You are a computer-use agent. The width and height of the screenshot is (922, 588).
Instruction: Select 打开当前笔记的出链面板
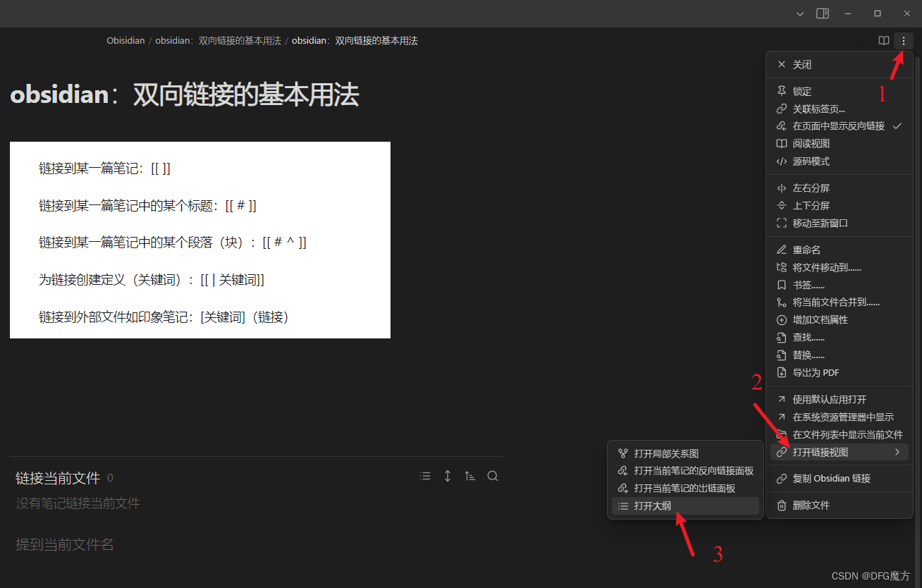click(685, 488)
